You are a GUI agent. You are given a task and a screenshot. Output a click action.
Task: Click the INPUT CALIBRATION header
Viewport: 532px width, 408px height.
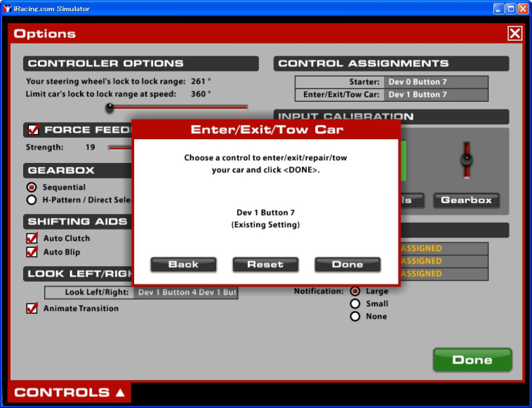click(391, 115)
